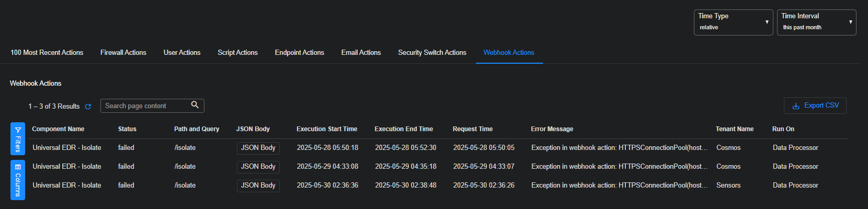Screen dimensions: 868x209
Task: Open the Endpoint Actions tab
Action: pos(299,53)
